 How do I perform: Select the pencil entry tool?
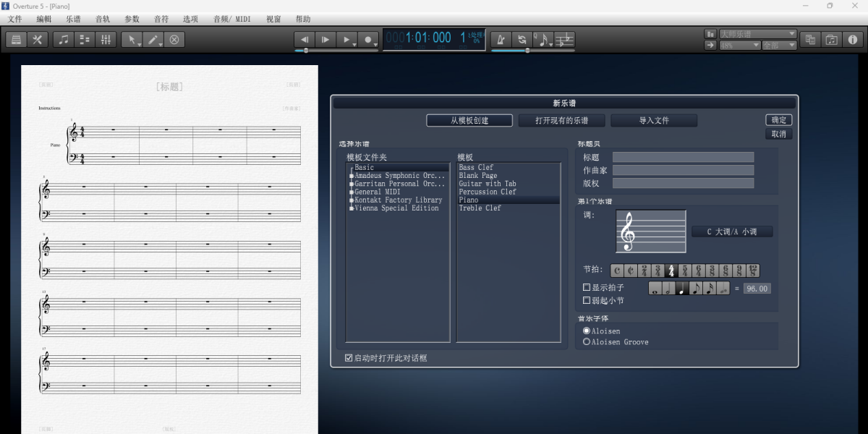pos(153,40)
